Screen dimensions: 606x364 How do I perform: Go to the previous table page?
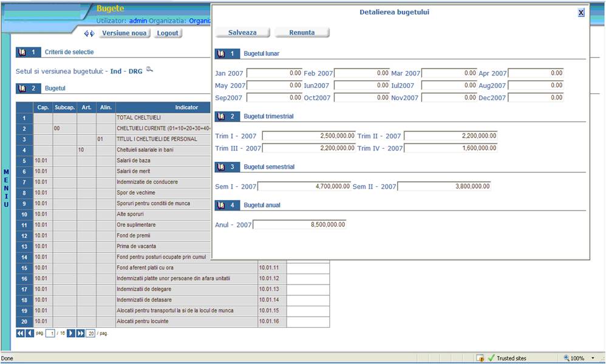[29, 333]
